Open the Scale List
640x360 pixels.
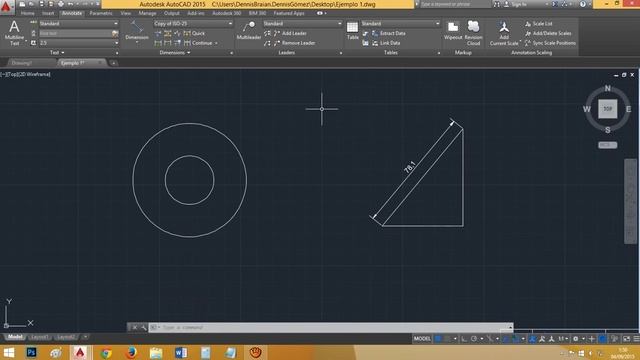[x=538, y=24]
